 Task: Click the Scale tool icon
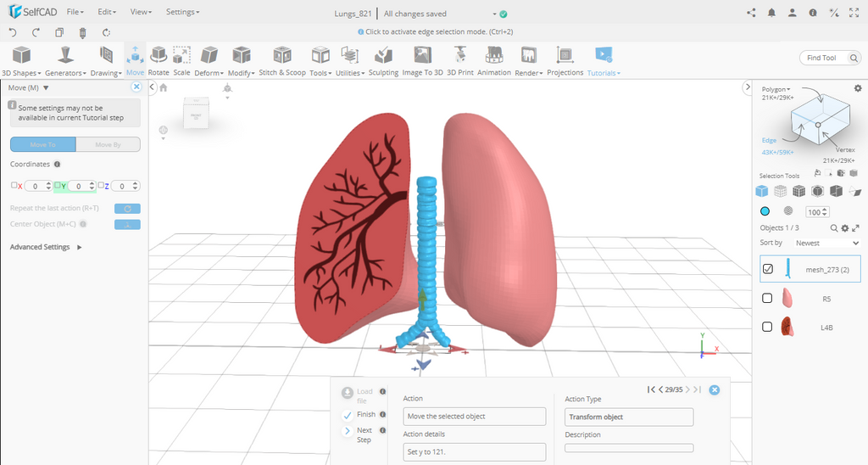click(x=181, y=59)
